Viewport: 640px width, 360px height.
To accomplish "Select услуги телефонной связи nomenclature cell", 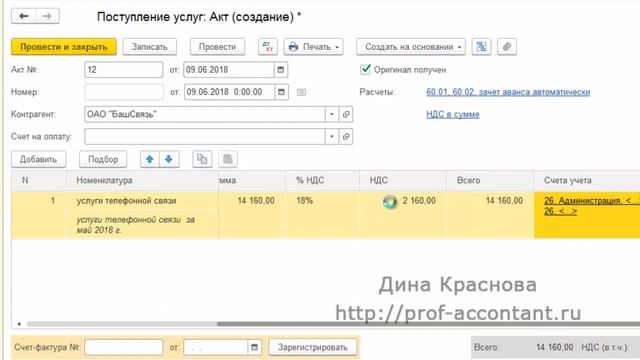I will tap(142, 201).
